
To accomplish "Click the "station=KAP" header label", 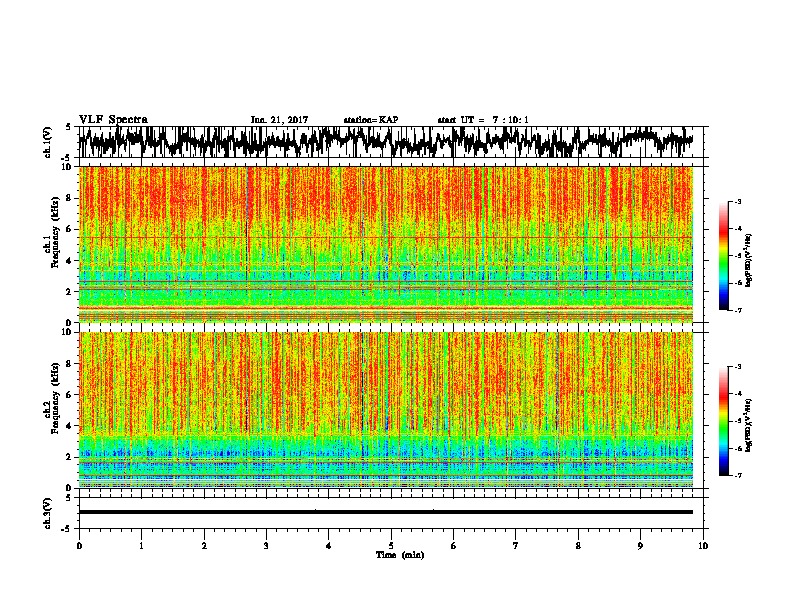I will [x=371, y=120].
